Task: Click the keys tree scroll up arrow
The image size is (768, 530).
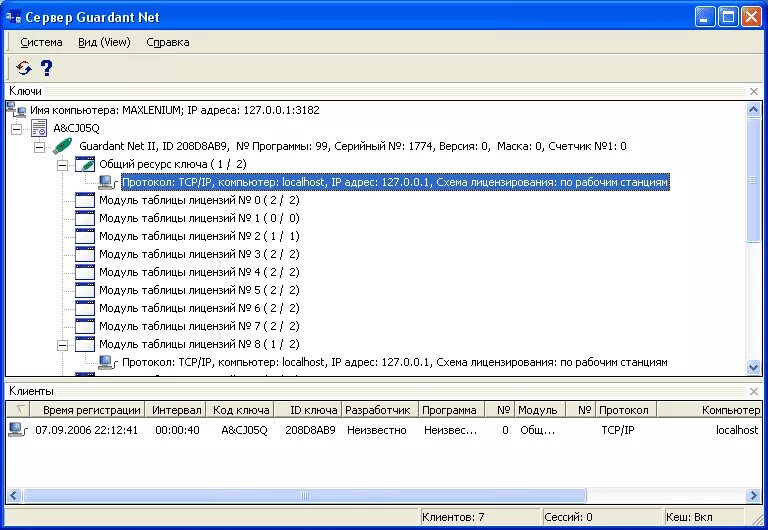Action: (753, 109)
